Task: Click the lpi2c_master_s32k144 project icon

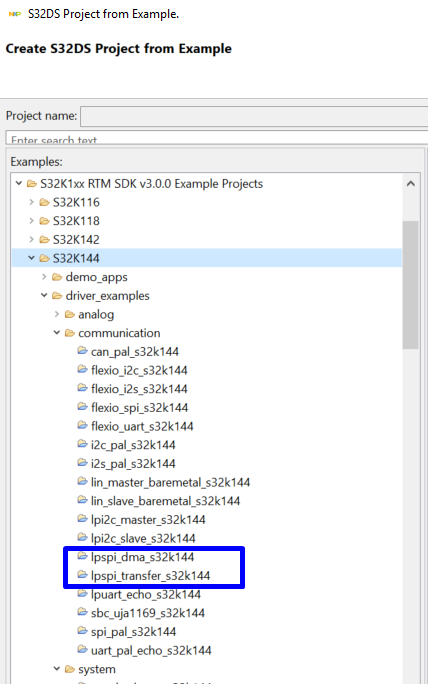Action: [82, 519]
